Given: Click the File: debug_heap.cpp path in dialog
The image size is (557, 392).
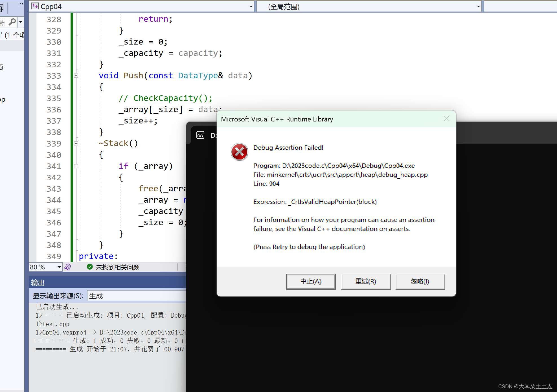Looking at the screenshot, I should tap(341, 175).
